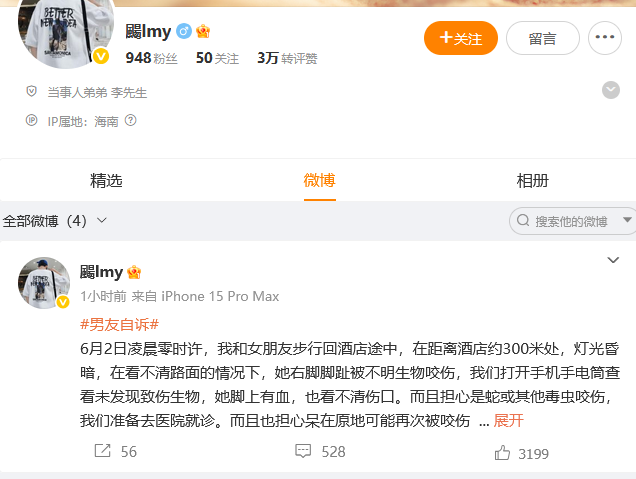Open the search box dropdown arrow

(x=627, y=220)
